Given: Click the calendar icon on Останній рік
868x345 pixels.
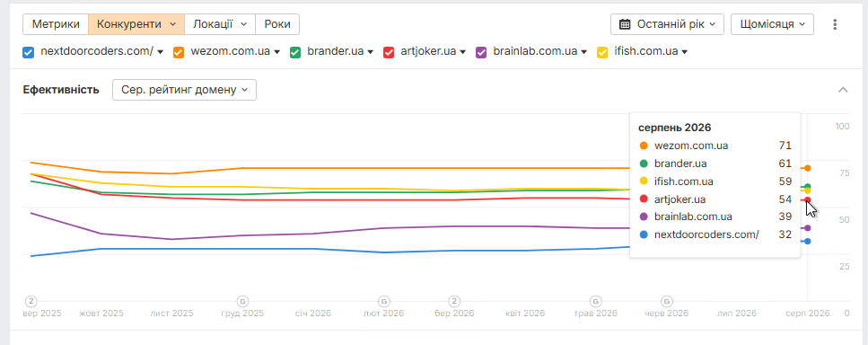Looking at the screenshot, I should pyautogui.click(x=625, y=24).
